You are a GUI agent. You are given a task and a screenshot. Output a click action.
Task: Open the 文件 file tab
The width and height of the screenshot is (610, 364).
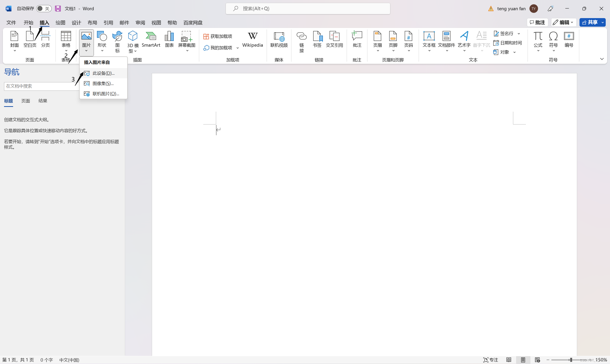click(11, 23)
